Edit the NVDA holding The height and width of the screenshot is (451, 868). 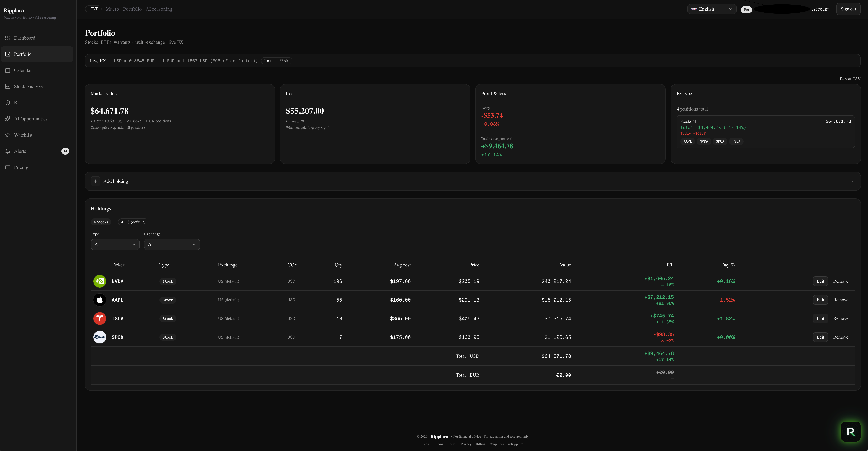pos(820,281)
